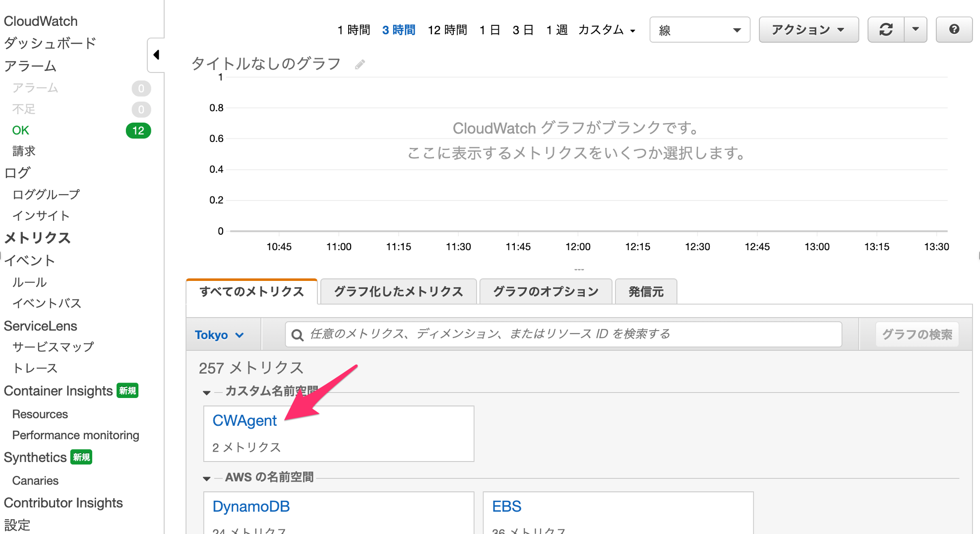Select the 3 日 time range
Screen dimensions: 980x534
coord(523,30)
